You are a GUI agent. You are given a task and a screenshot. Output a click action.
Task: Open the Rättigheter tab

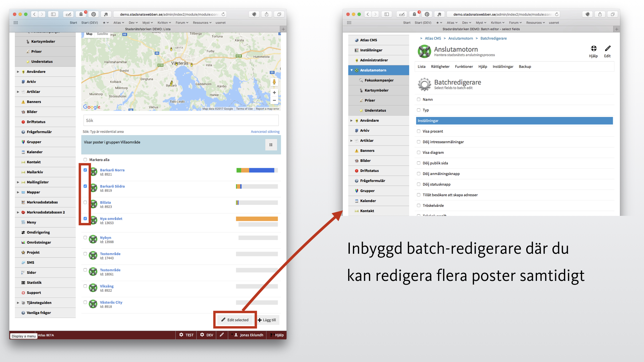tap(440, 67)
